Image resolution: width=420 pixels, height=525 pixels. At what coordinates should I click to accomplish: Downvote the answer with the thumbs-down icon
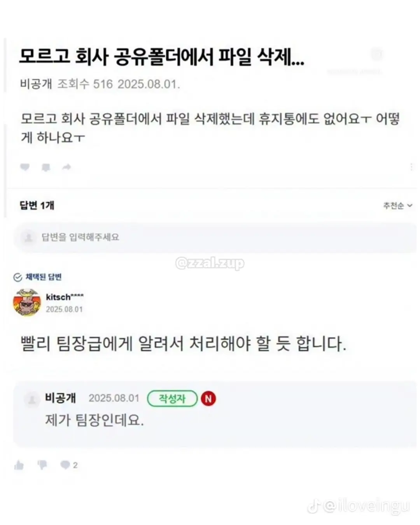coord(42,465)
